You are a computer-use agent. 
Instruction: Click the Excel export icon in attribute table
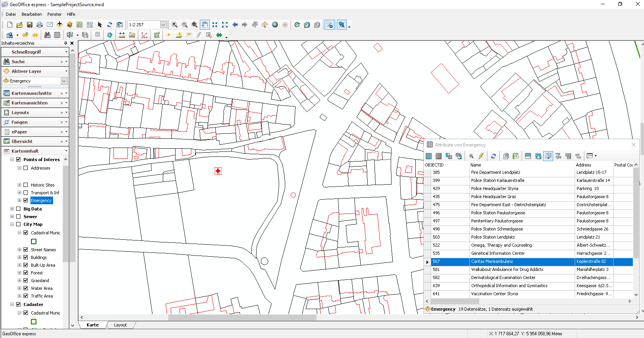tap(516, 156)
